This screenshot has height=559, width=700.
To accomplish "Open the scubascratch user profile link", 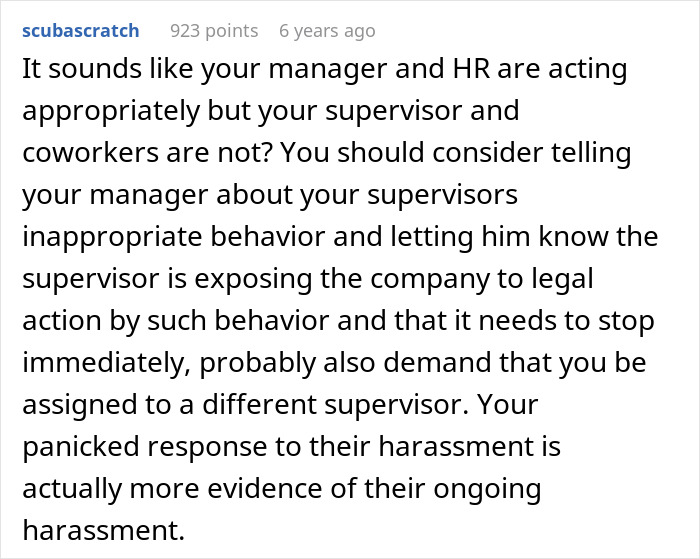I will click(80, 31).
